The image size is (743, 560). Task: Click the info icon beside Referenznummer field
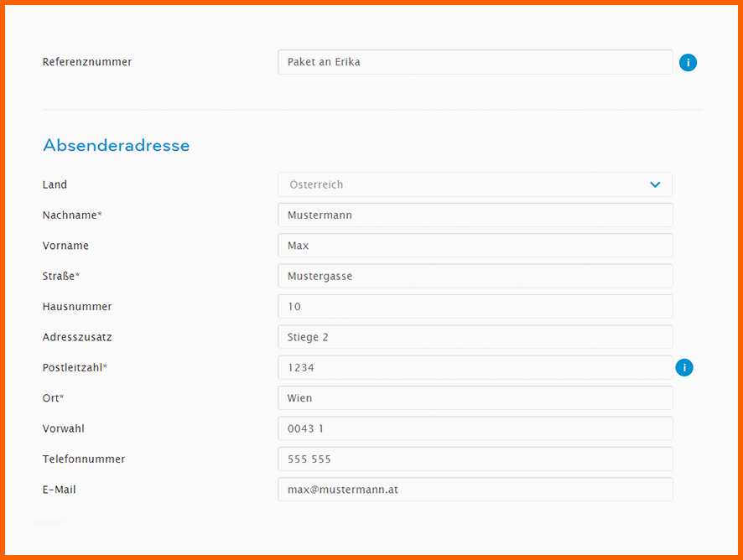click(688, 62)
